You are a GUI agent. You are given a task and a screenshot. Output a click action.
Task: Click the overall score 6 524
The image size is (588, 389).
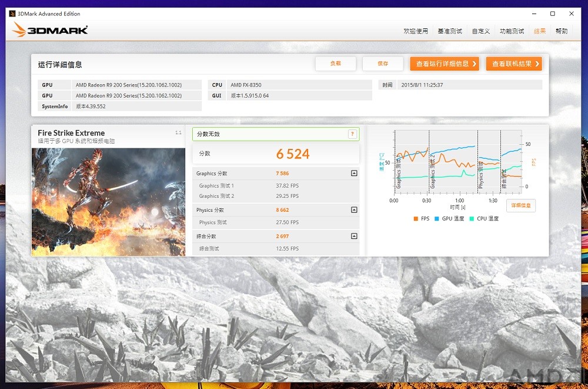coord(293,154)
